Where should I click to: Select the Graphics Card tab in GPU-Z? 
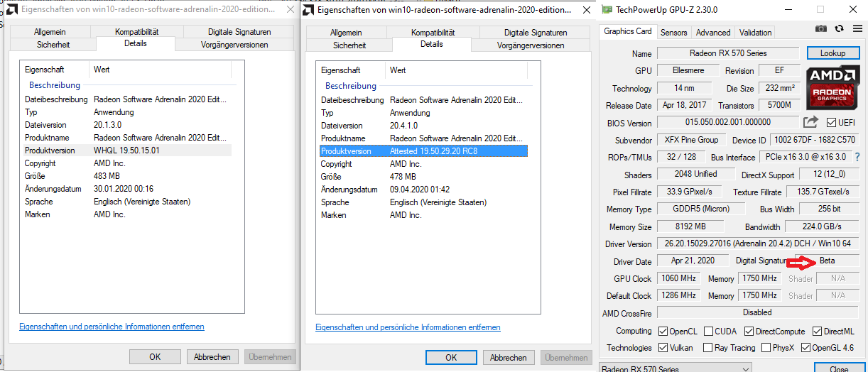(x=628, y=31)
